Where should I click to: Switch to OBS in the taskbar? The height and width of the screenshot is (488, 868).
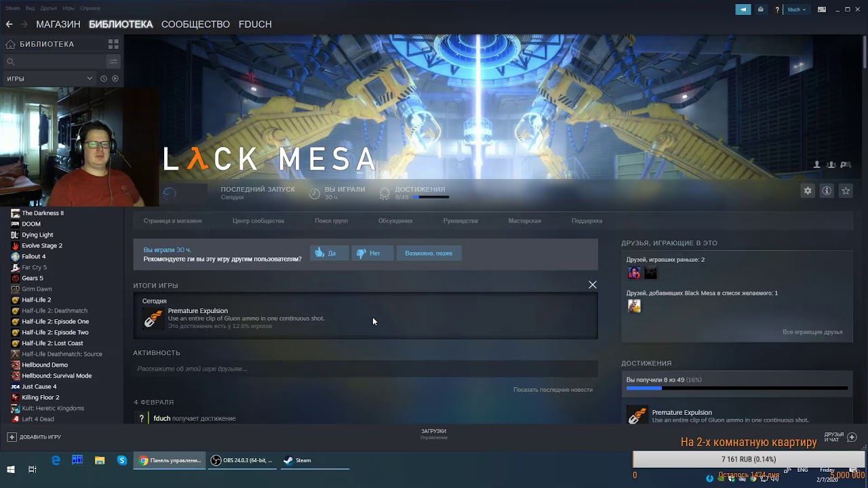pos(242,460)
